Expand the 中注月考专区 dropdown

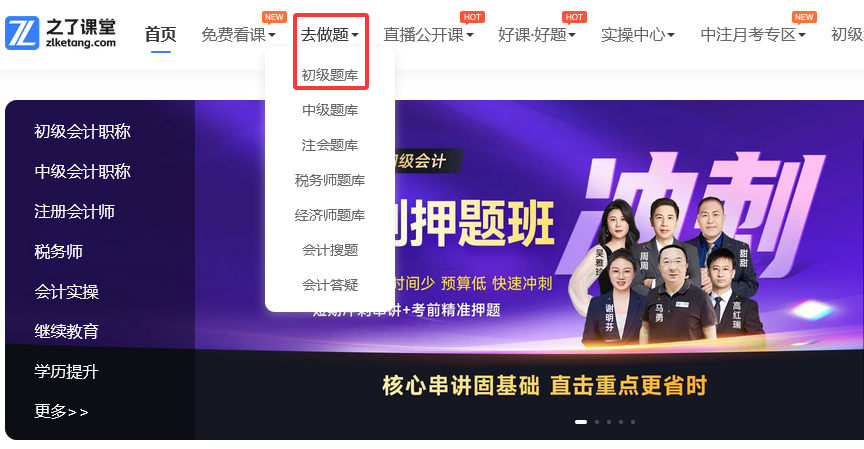tap(753, 35)
